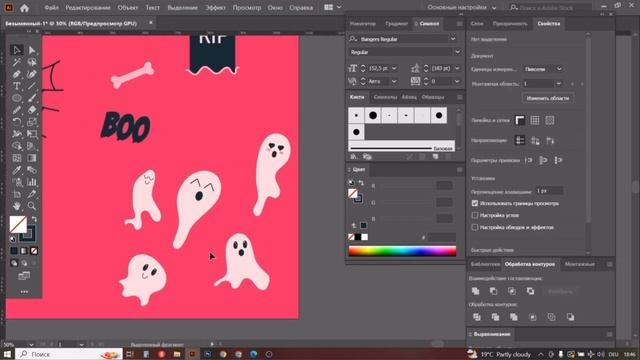
Task: Choose the Ellipse shape tool
Action: [17, 98]
